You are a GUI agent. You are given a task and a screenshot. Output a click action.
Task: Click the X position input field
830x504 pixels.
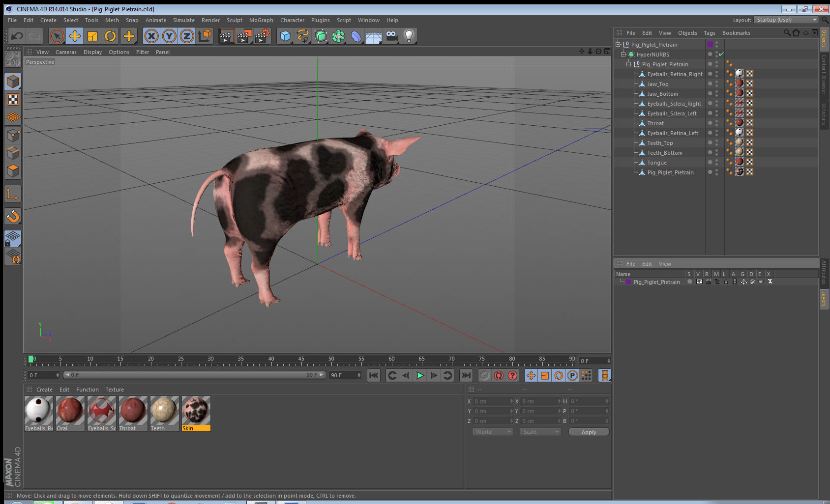493,401
